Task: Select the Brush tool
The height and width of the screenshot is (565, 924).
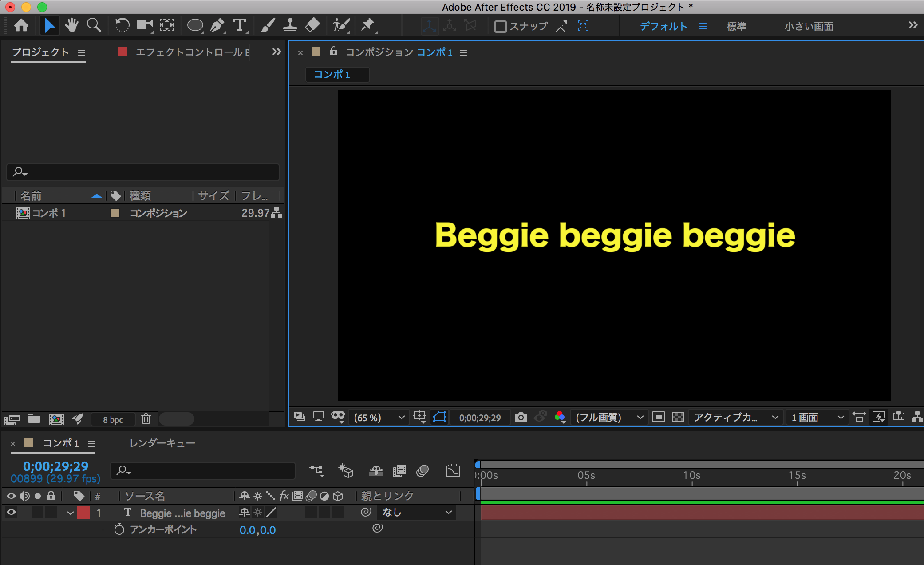Action: click(268, 25)
